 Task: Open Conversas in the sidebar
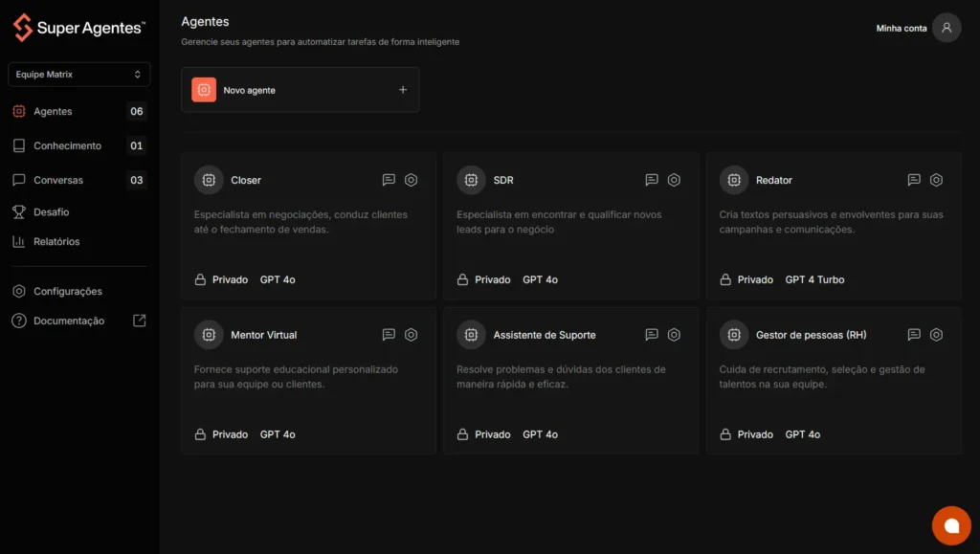pos(58,180)
